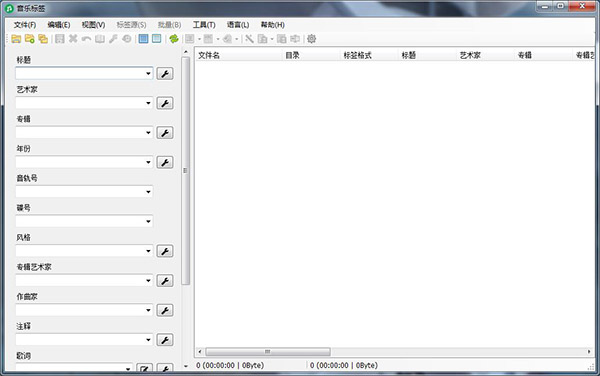Click the wrench button beside 作曲家 field

[x=165, y=310]
